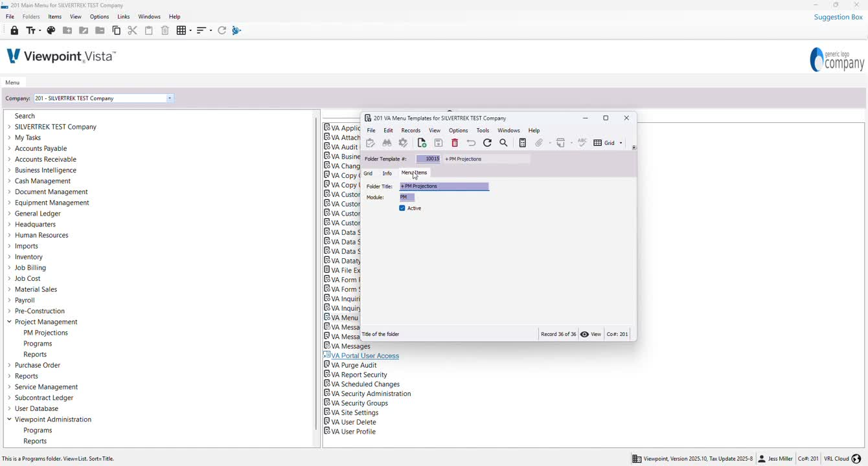This screenshot has width=868, height=466.
Task: Open the Folders menu in main window
Action: tap(31, 17)
